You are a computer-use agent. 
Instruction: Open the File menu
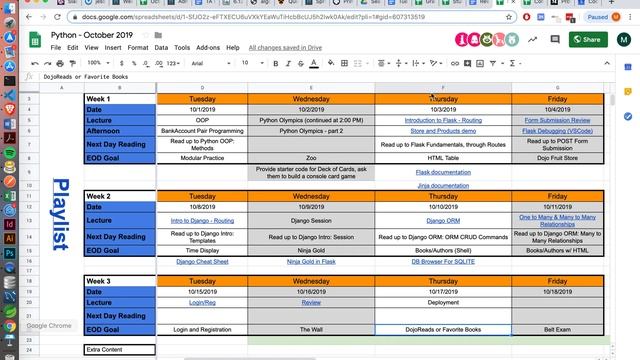[x=56, y=48]
